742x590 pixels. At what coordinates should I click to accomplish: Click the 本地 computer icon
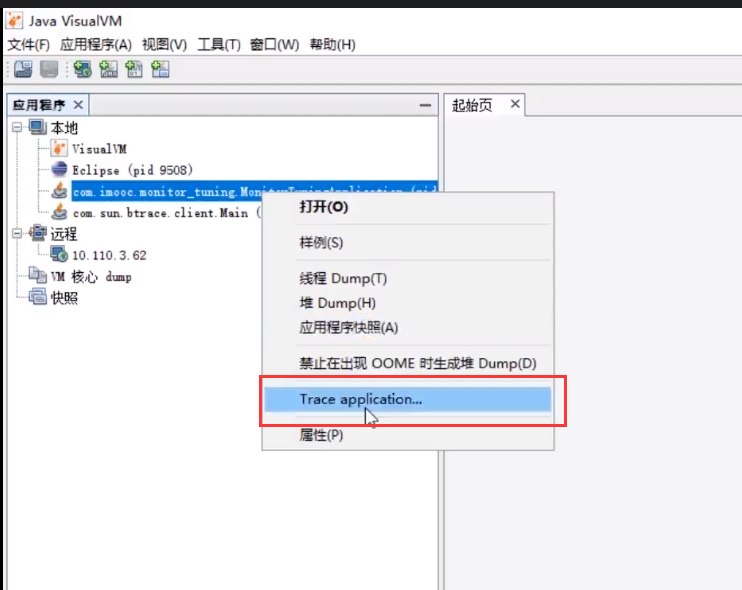[38, 127]
